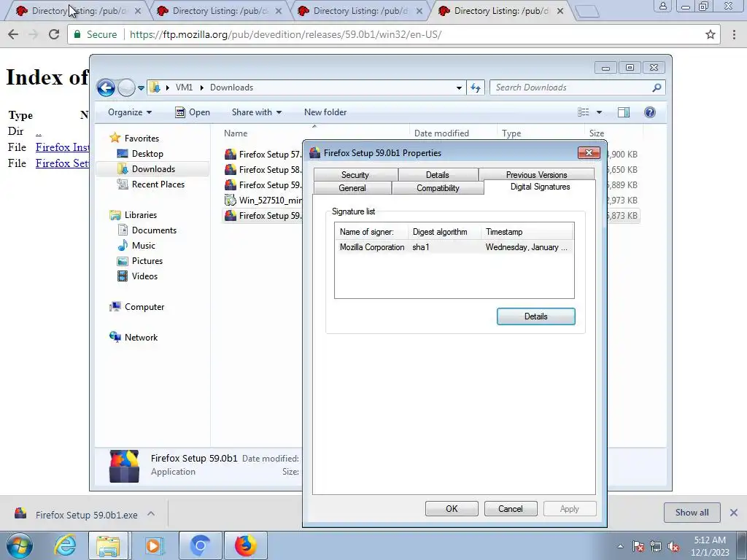The height and width of the screenshot is (560, 747).
Task: Select the Favorites star in sidebar
Action: 115,138
